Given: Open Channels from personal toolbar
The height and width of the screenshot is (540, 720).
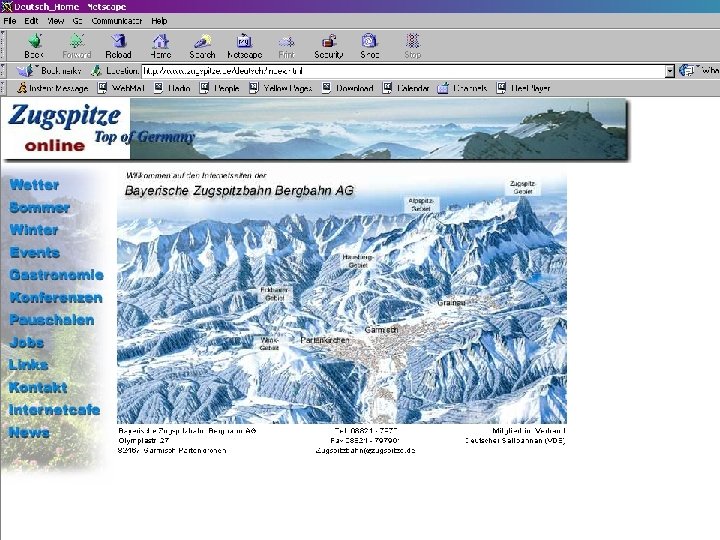Looking at the screenshot, I should (x=462, y=88).
